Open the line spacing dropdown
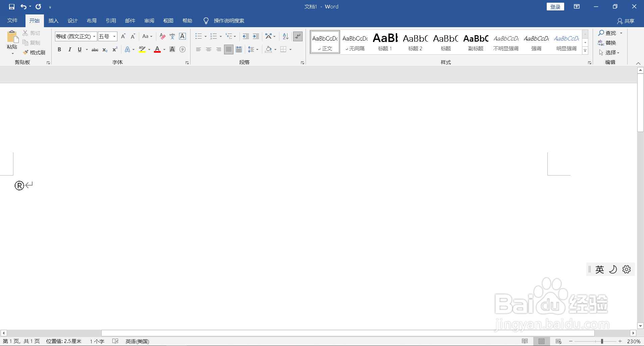Image resolution: width=644 pixels, height=346 pixels. [x=257, y=49]
